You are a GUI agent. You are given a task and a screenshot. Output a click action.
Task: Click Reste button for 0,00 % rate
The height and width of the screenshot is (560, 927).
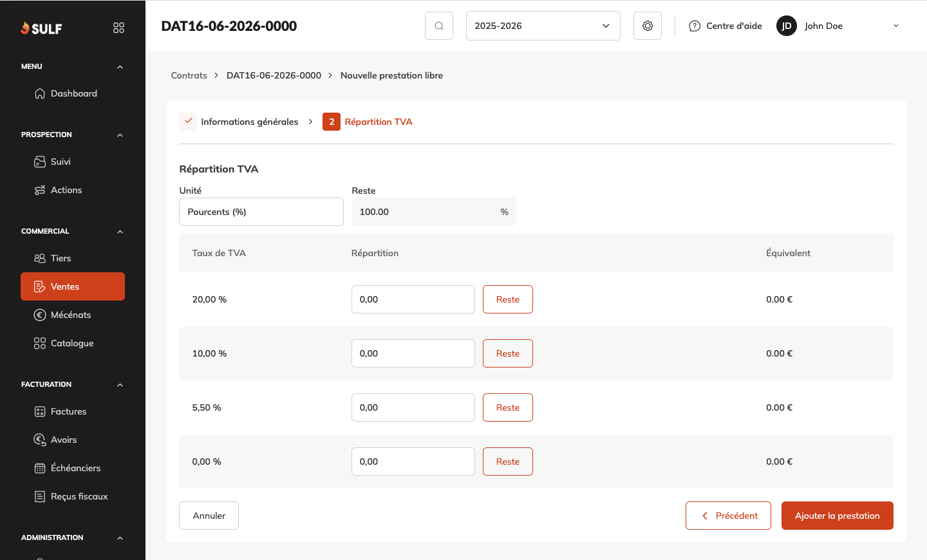[x=508, y=462]
